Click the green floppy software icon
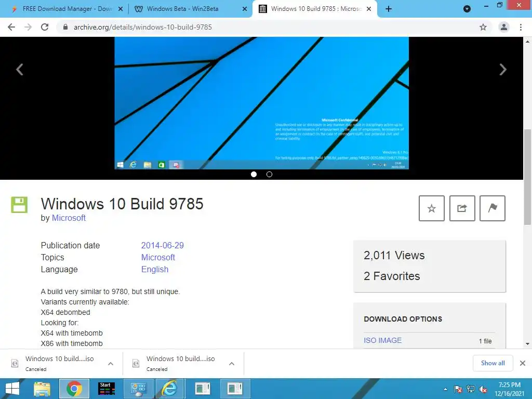The width and height of the screenshot is (532, 399). 19,205
